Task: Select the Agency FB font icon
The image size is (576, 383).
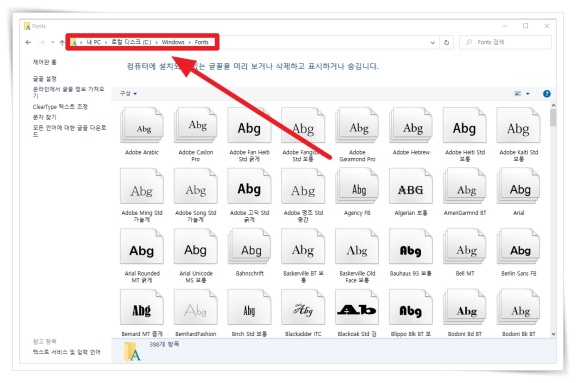Action: [x=357, y=186]
